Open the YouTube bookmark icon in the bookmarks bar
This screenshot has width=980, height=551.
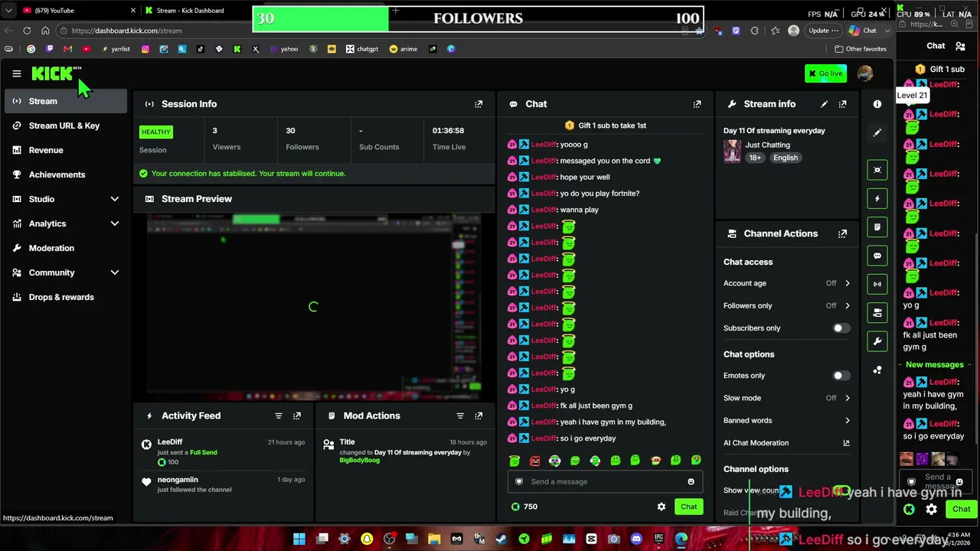87,49
